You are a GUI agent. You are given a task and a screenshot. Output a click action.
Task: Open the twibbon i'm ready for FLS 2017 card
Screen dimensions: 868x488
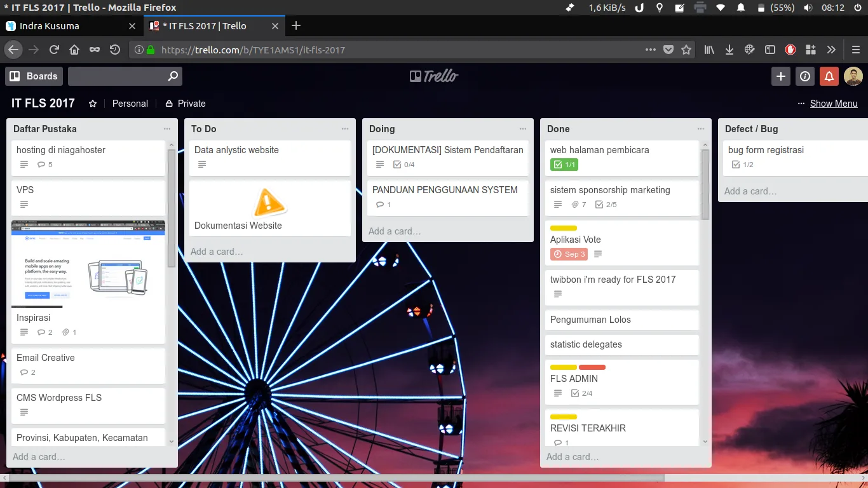(x=622, y=287)
